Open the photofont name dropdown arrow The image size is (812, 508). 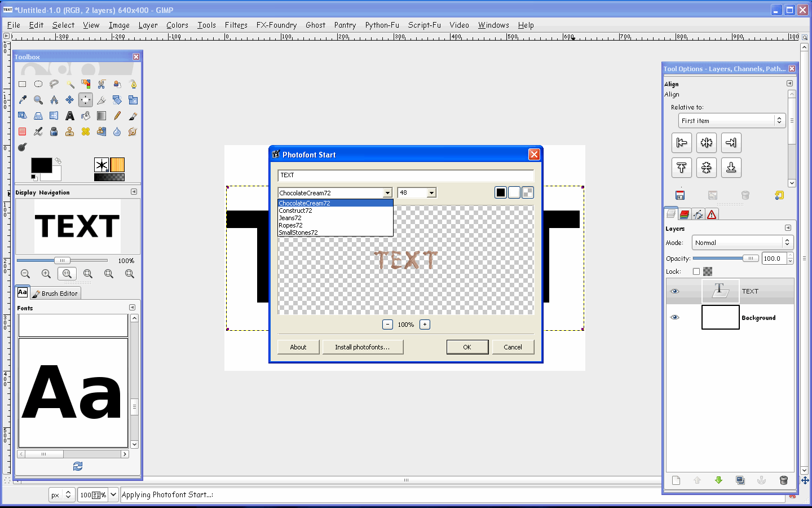pos(387,193)
